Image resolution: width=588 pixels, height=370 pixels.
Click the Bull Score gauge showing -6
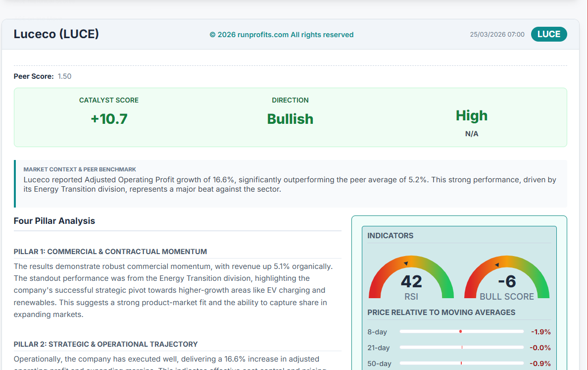click(507, 278)
